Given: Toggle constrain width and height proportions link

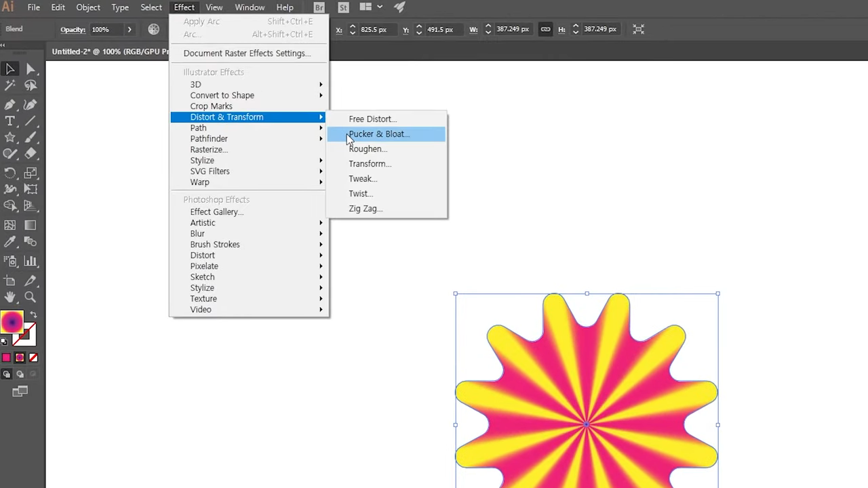Looking at the screenshot, I should 545,29.
